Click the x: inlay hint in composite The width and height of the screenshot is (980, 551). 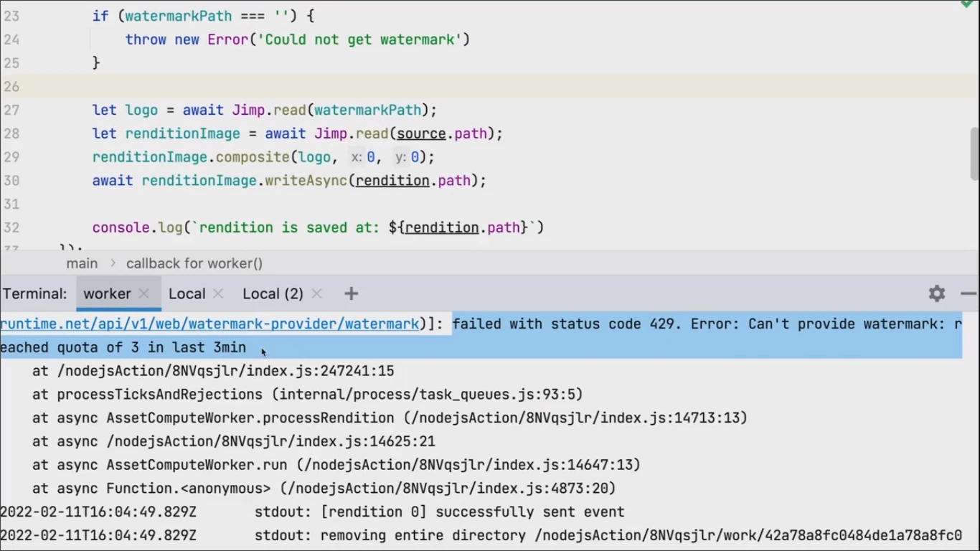356,157
